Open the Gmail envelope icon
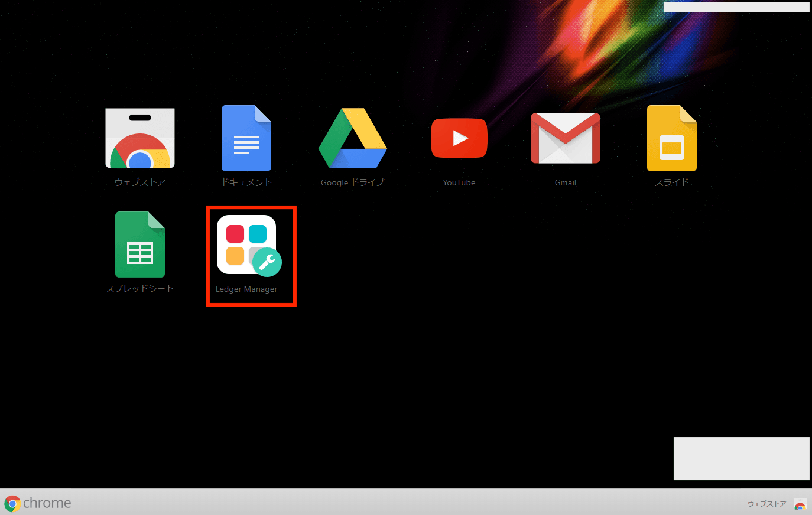812x515 pixels. pyautogui.click(x=566, y=138)
